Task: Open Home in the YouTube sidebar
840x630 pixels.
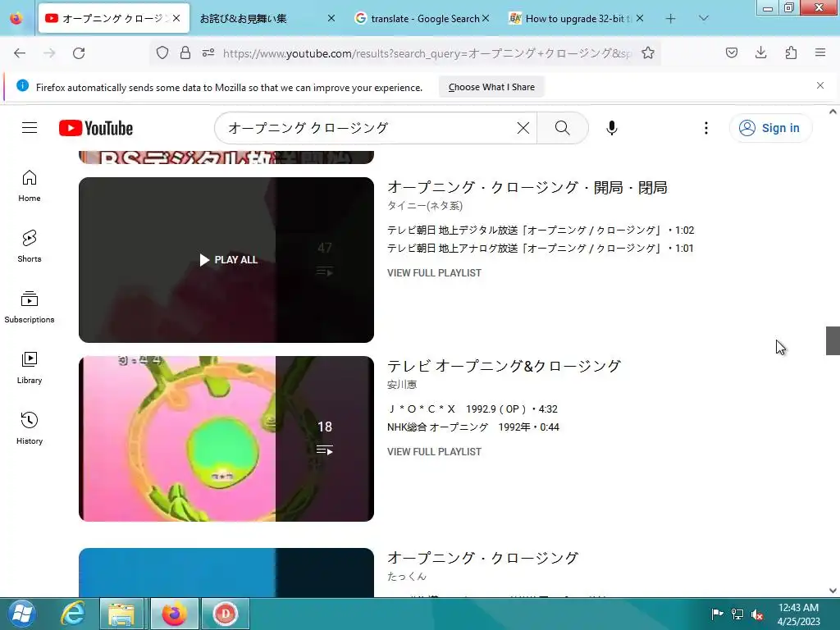Action: click(x=30, y=186)
